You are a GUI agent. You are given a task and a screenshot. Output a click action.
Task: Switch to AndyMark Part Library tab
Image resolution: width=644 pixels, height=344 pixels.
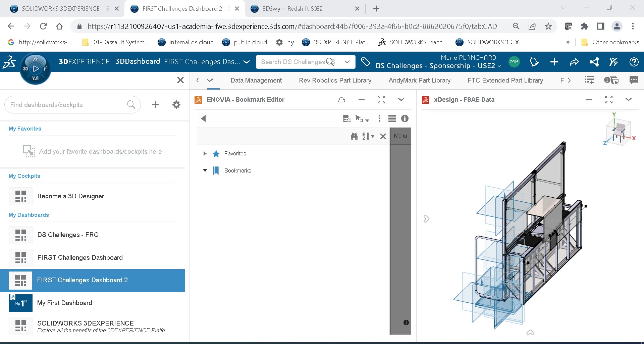419,81
